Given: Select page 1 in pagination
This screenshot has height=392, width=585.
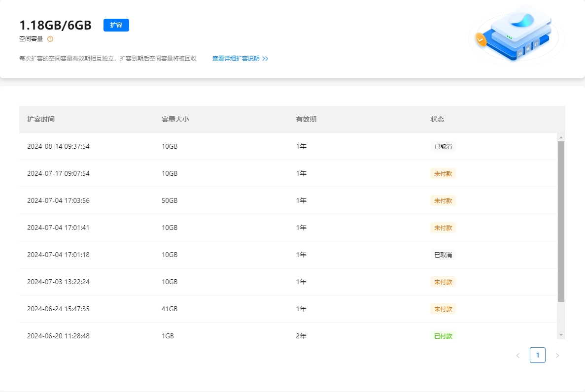Looking at the screenshot, I should [537, 355].
